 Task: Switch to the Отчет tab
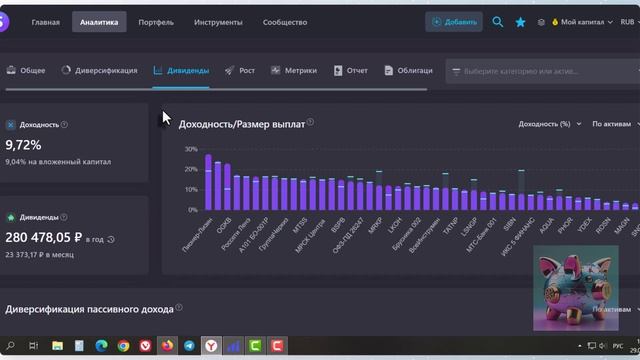[x=351, y=71]
